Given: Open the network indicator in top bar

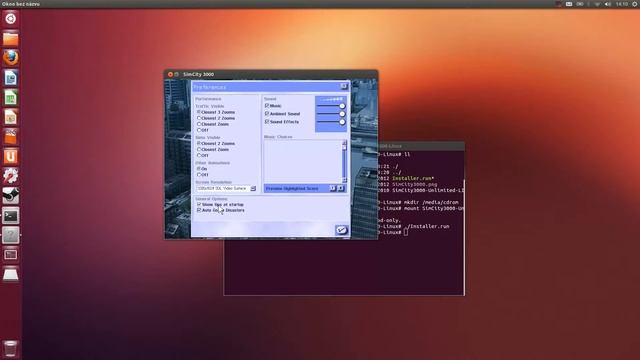Looking at the screenshot, I should 597,4.
